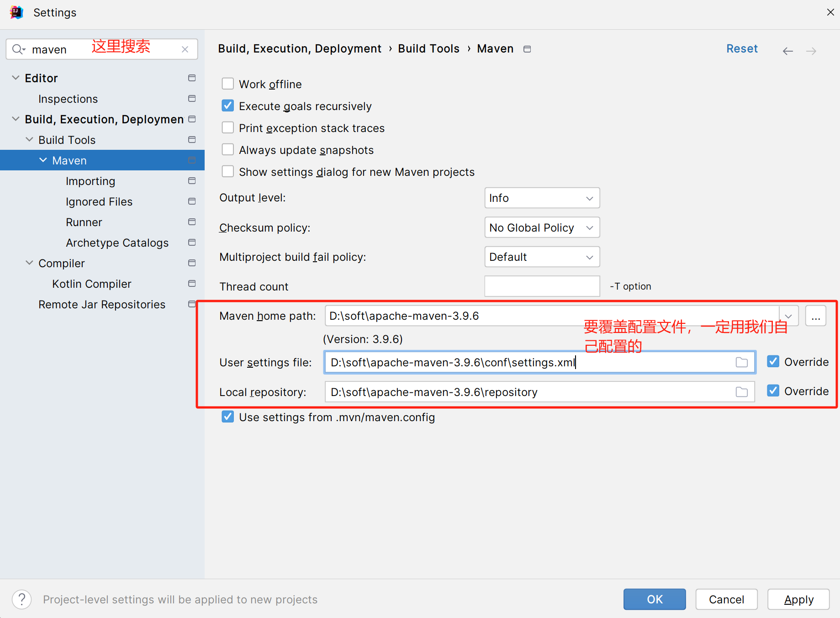Viewport: 840px width, 618px height.
Task: Select Archetype Catalogs under Maven
Action: tap(117, 243)
